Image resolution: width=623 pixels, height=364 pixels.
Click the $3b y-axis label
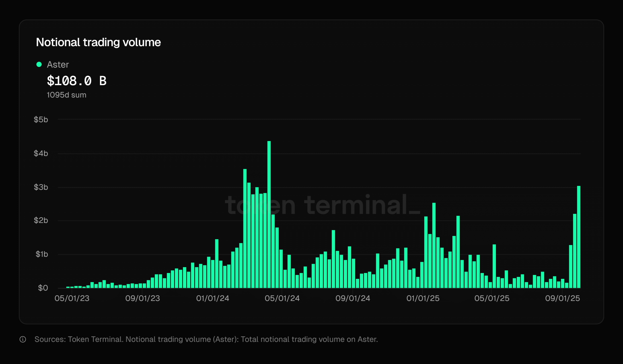pos(41,187)
